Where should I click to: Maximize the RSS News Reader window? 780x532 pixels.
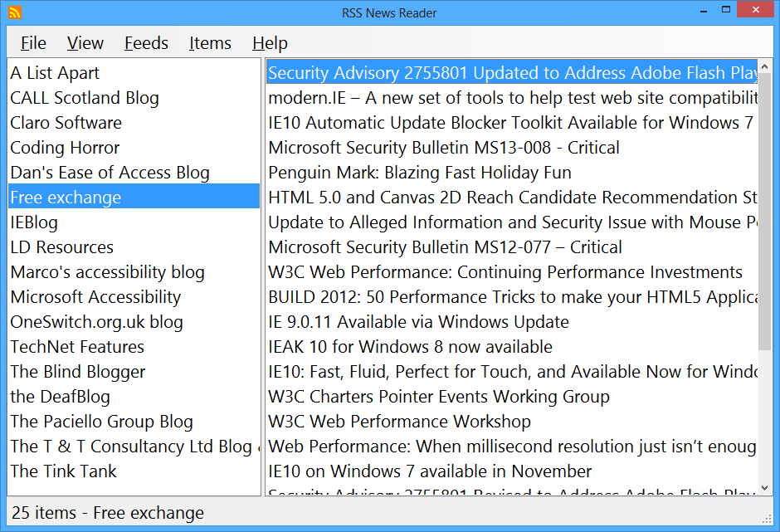[726, 10]
